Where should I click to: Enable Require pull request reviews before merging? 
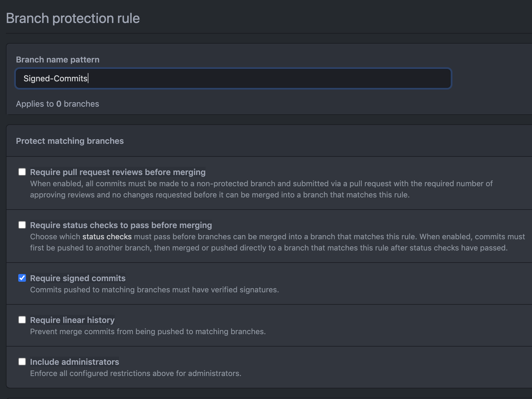(22, 172)
